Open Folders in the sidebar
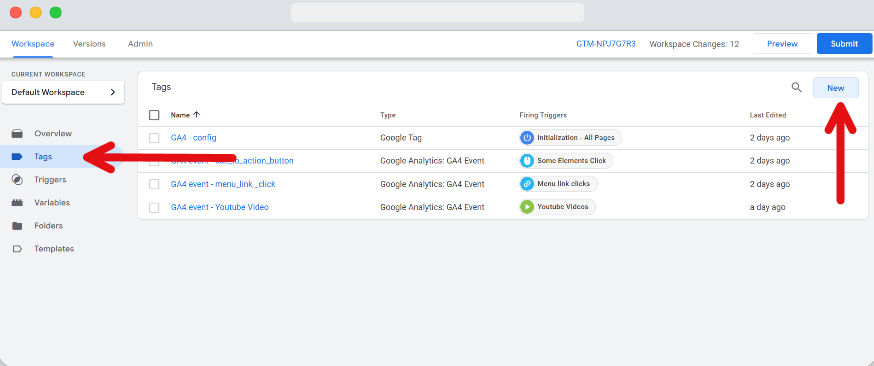Screen dimensions: 874x366 tap(48, 226)
